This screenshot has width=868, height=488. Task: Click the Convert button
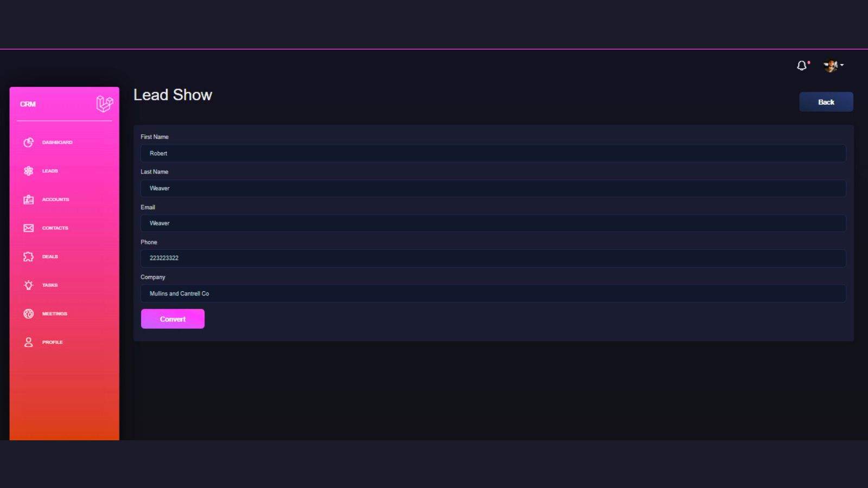point(173,319)
